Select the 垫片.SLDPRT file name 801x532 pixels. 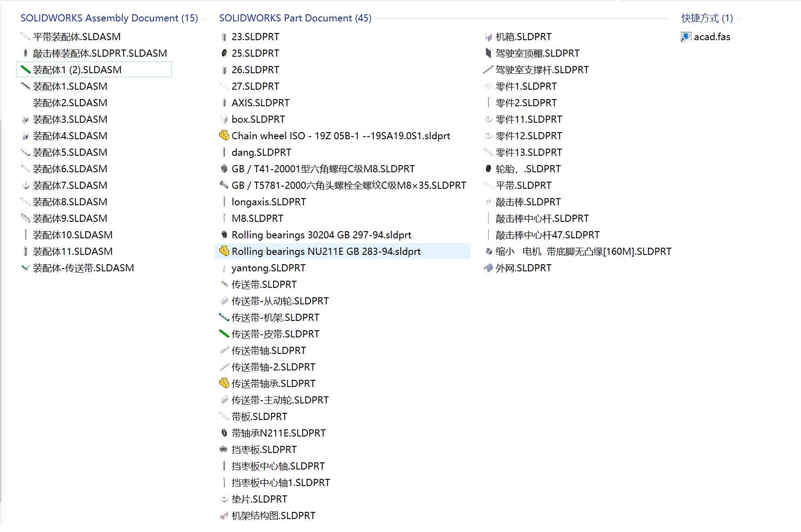260,499
